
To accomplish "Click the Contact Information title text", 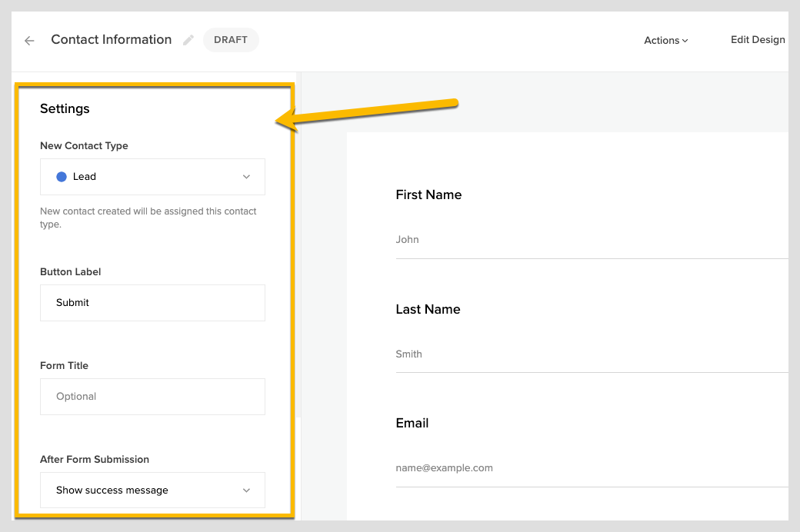I will (111, 39).
